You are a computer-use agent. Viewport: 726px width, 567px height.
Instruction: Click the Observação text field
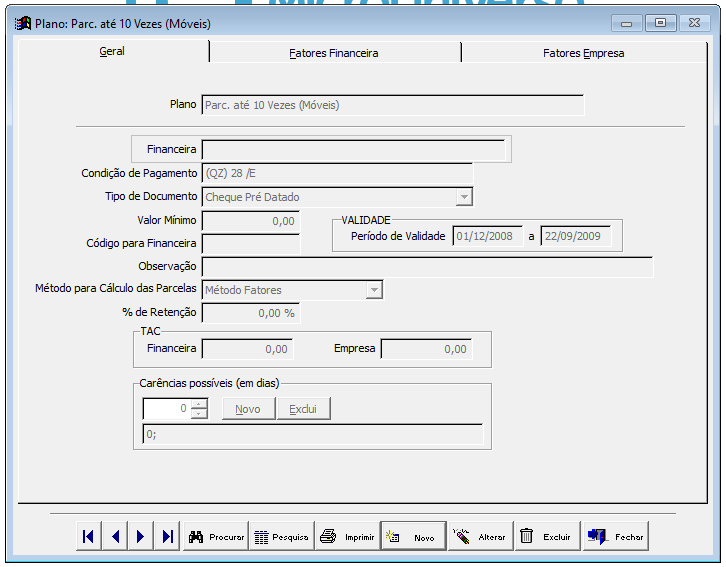click(427, 267)
